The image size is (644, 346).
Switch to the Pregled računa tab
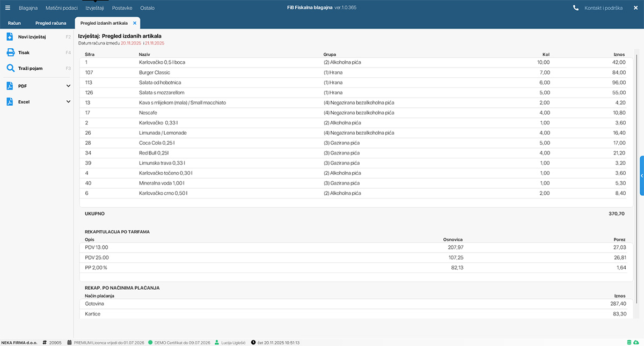click(x=51, y=24)
